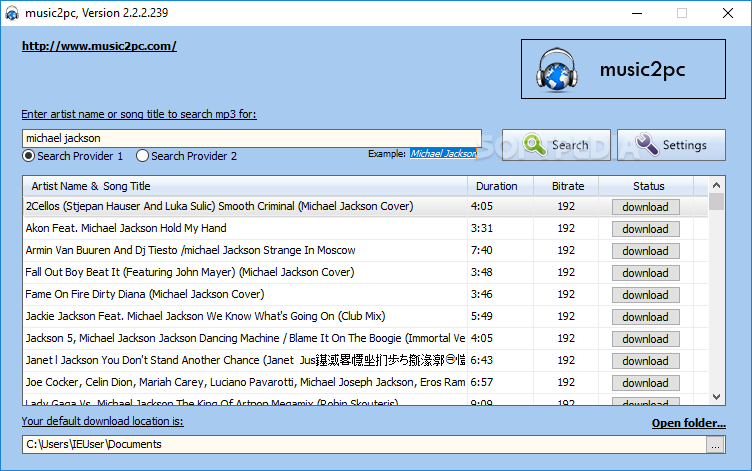This screenshot has height=471, width=752.
Task: Open the Settings button
Action: 671,145
